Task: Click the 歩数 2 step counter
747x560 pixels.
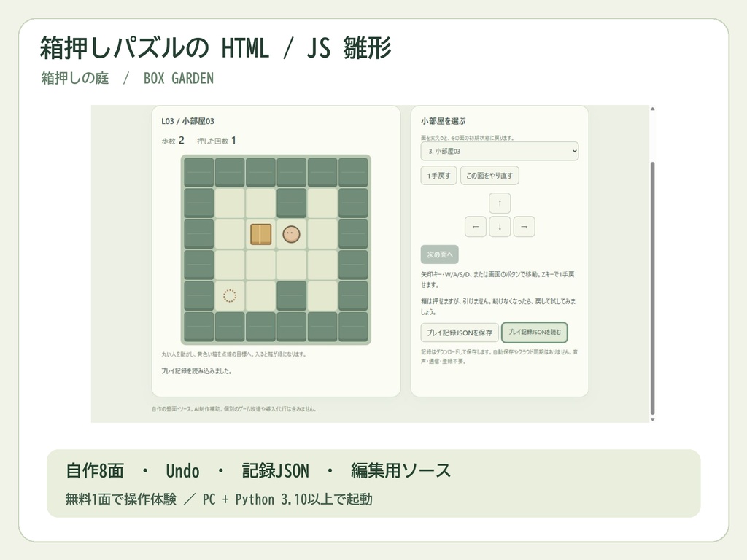Action: click(172, 141)
